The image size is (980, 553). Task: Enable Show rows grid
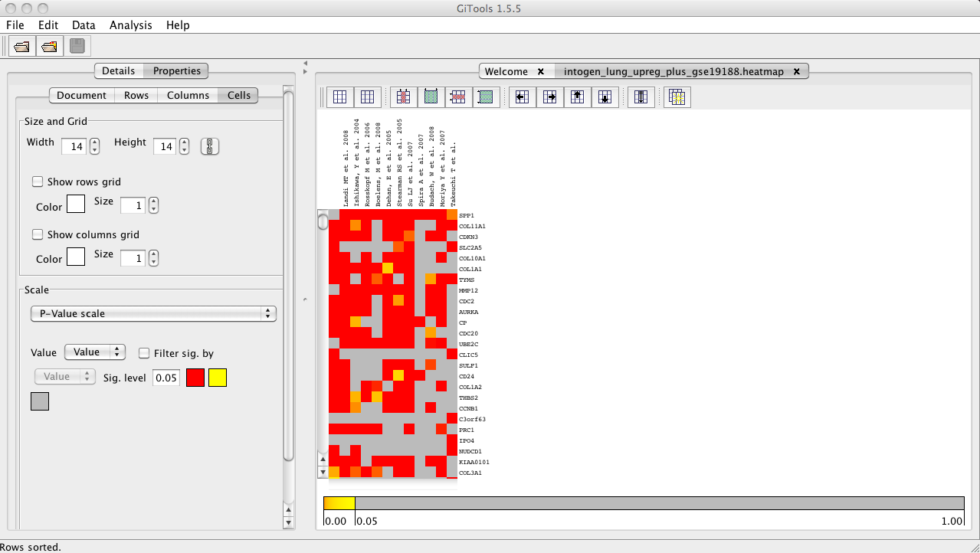tap(37, 182)
